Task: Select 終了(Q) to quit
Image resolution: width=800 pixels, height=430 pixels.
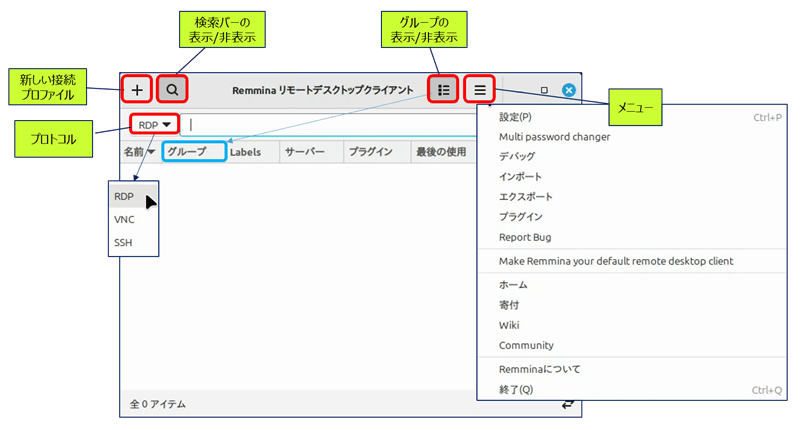Action: (632, 390)
